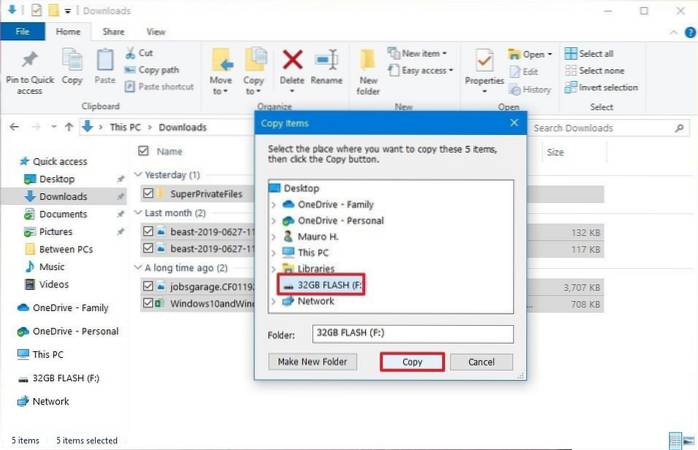Click Paste shortcut in ribbon
This screenshot has width=698, height=450.
coord(159,86)
